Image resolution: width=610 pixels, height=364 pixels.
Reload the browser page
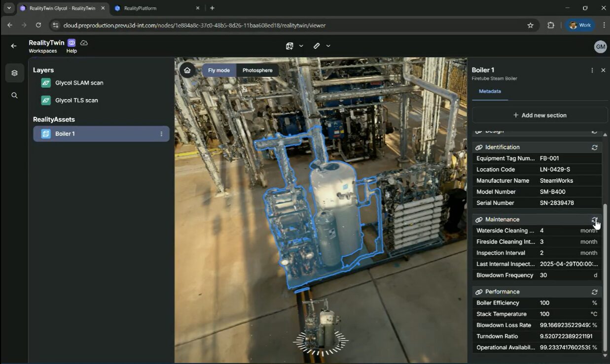[38, 25]
